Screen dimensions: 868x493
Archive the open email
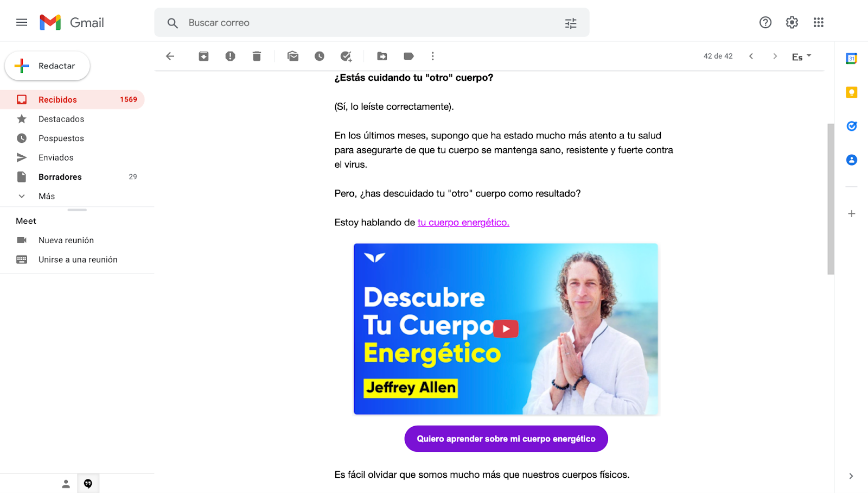(x=203, y=56)
